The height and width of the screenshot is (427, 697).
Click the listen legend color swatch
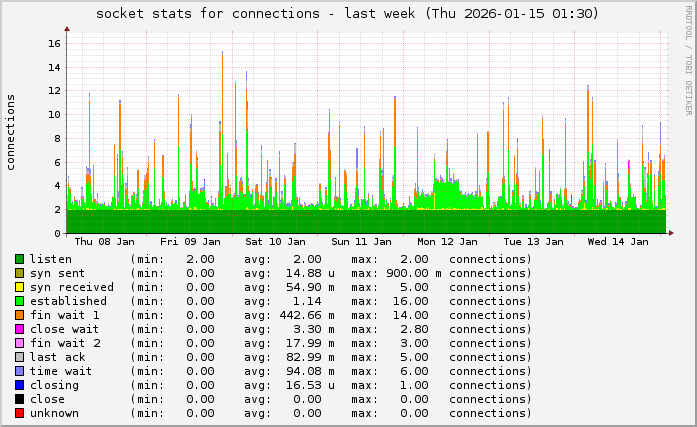(x=19, y=259)
